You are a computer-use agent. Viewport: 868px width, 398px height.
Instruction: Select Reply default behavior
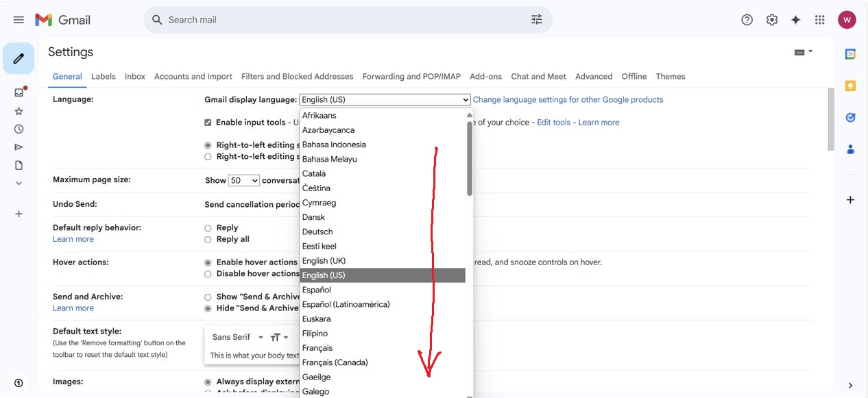[208, 228]
